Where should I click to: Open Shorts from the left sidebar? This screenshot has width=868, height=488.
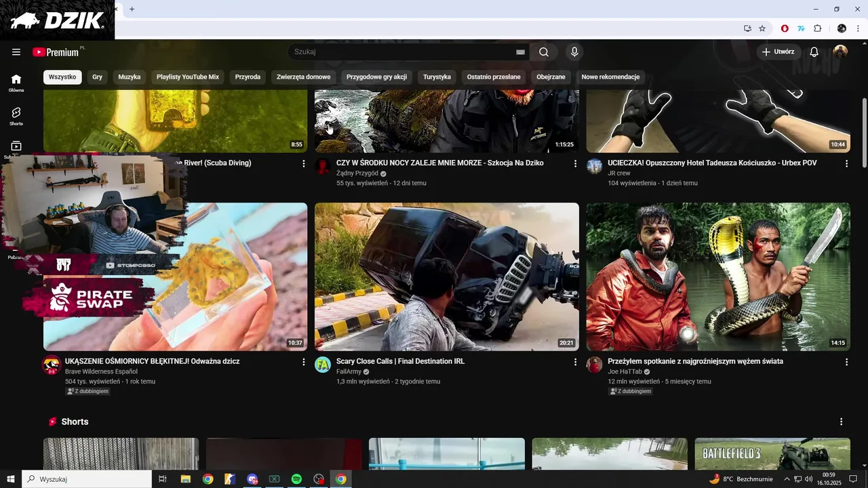click(x=16, y=116)
